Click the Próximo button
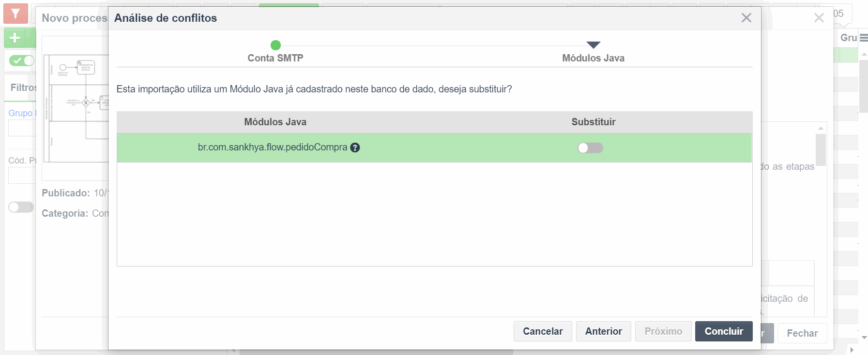The height and width of the screenshot is (355, 868). tap(663, 331)
